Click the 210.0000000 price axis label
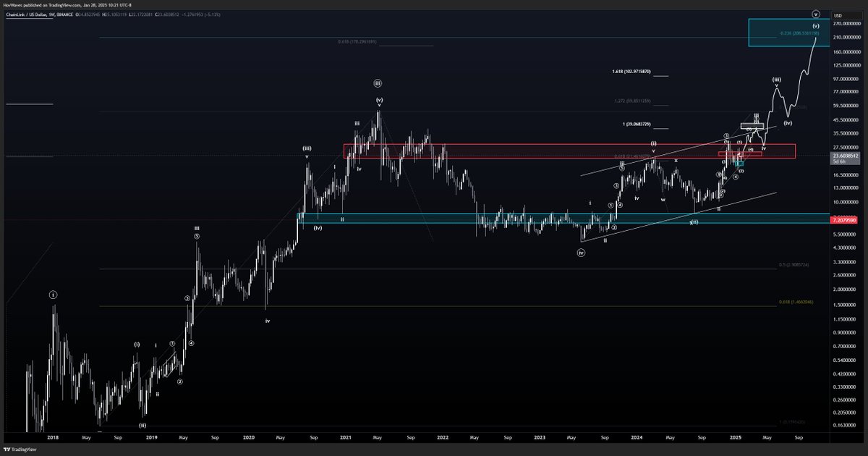This screenshot has height=456, width=868. 846,37
